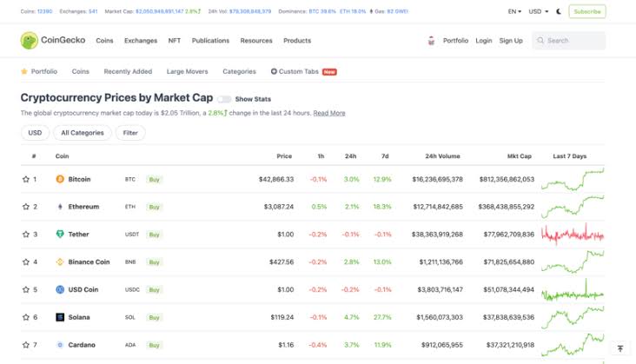Open the Resources navigation menu
This screenshot has height=364, width=636.
(x=256, y=41)
